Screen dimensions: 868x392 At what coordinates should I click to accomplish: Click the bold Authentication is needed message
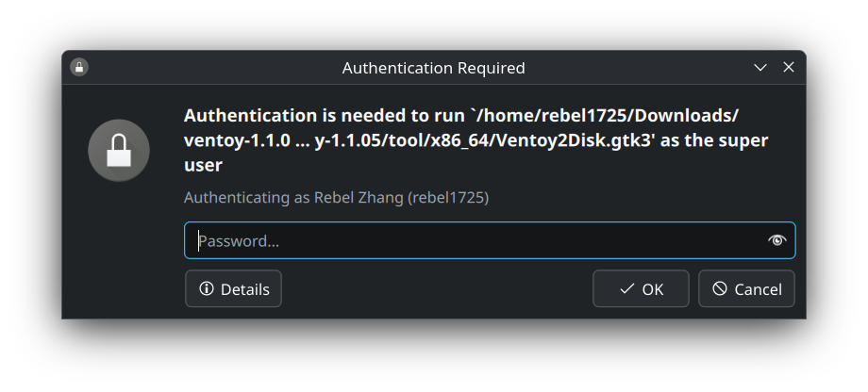(476, 139)
